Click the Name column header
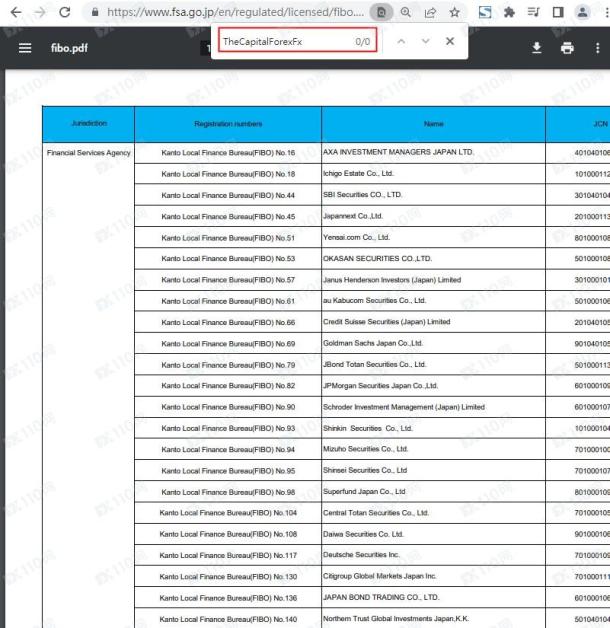The width and height of the screenshot is (610, 628). pos(433,124)
